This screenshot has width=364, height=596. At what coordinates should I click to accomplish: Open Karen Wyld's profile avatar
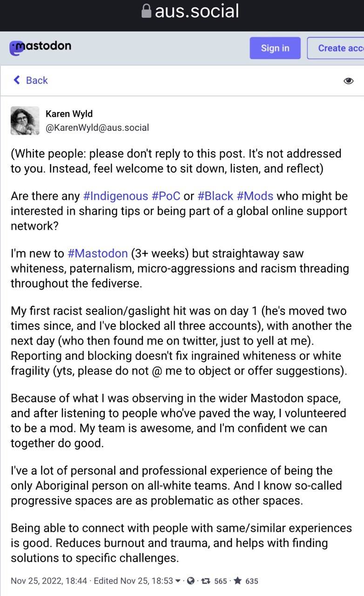pyautogui.click(x=25, y=121)
